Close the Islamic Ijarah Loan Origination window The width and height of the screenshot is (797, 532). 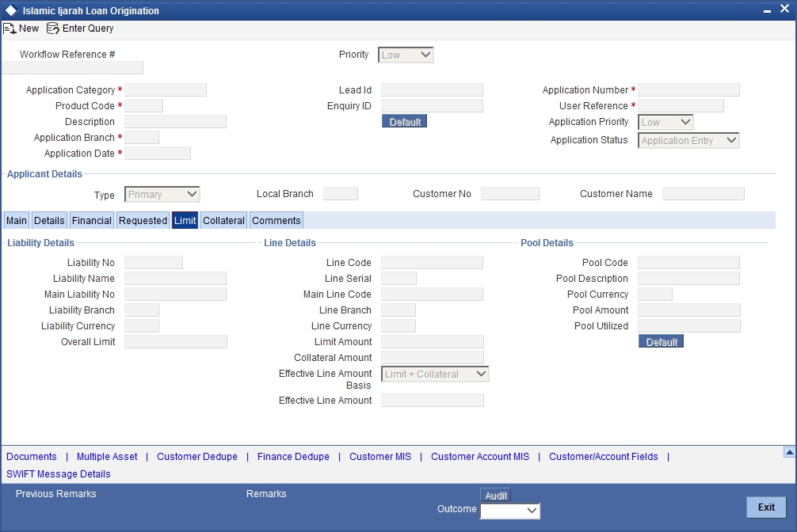784,9
